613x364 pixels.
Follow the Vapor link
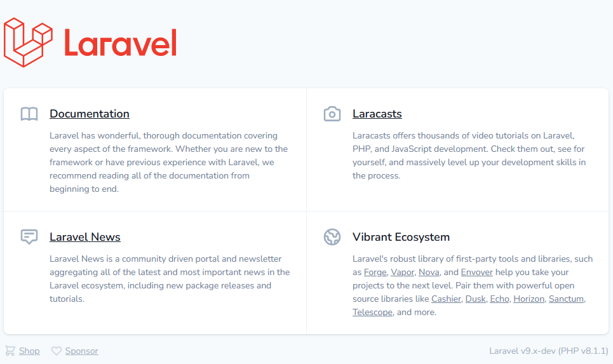click(x=402, y=272)
